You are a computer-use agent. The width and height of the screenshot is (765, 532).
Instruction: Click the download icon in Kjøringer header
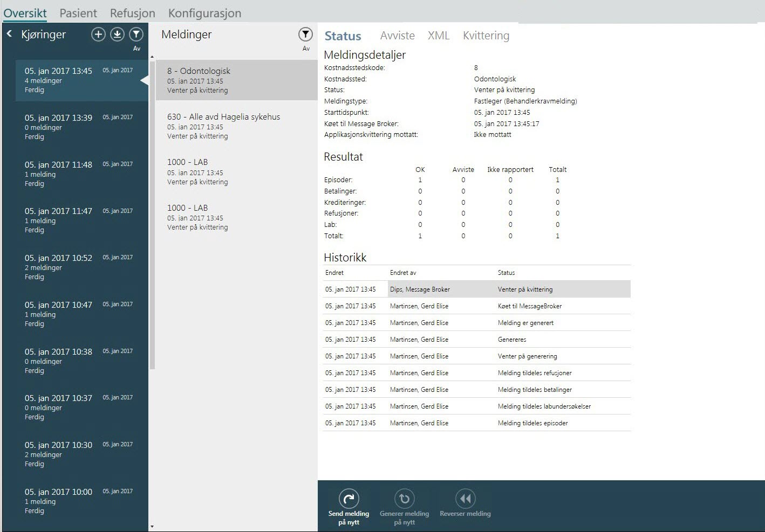[117, 35]
